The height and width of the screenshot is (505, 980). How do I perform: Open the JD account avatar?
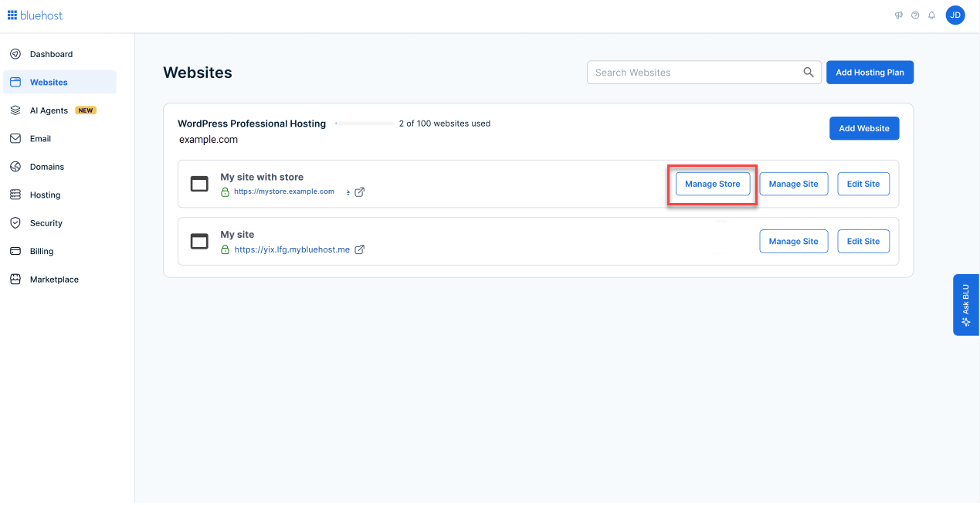(955, 15)
